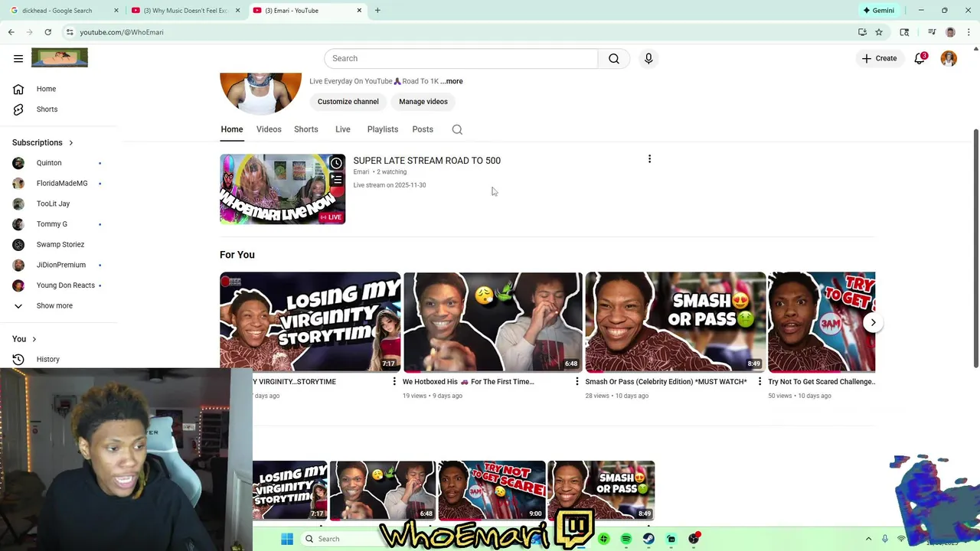Switch to the Videos tab

pyautogui.click(x=269, y=129)
